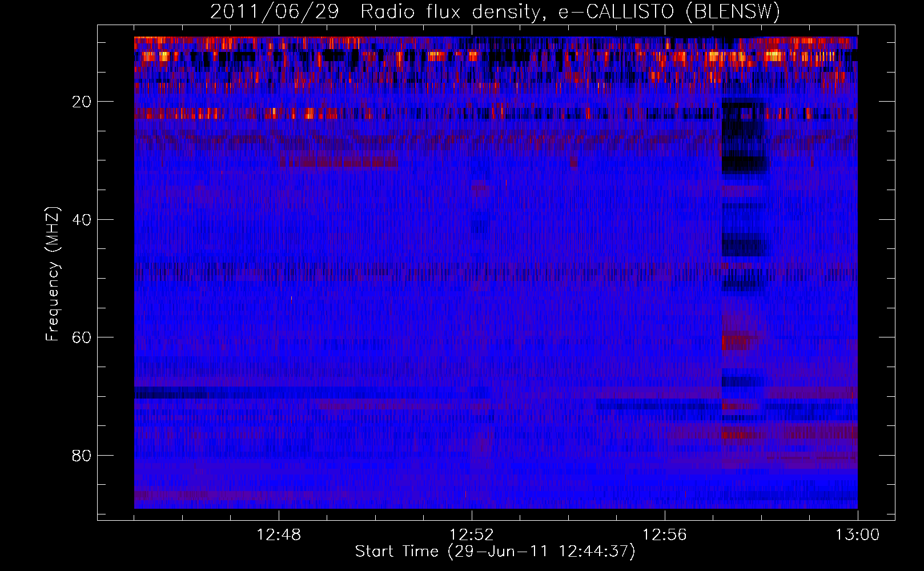
Task: Click the 13:00 time tick label
Action: 858,535
